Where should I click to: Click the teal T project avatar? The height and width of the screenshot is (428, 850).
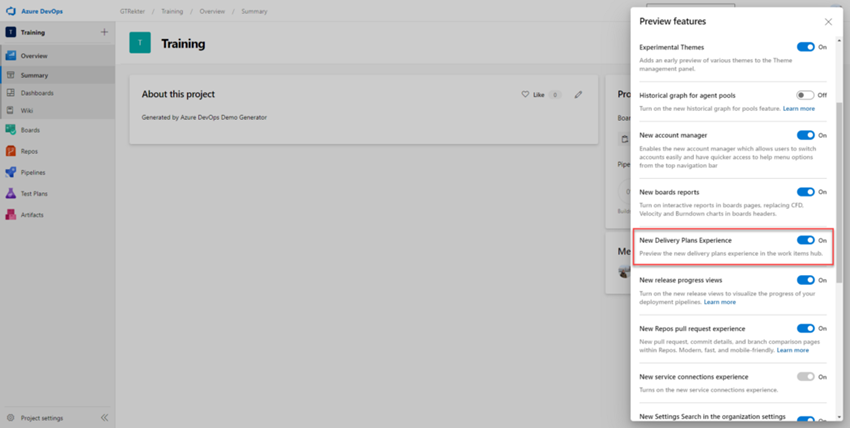click(140, 43)
